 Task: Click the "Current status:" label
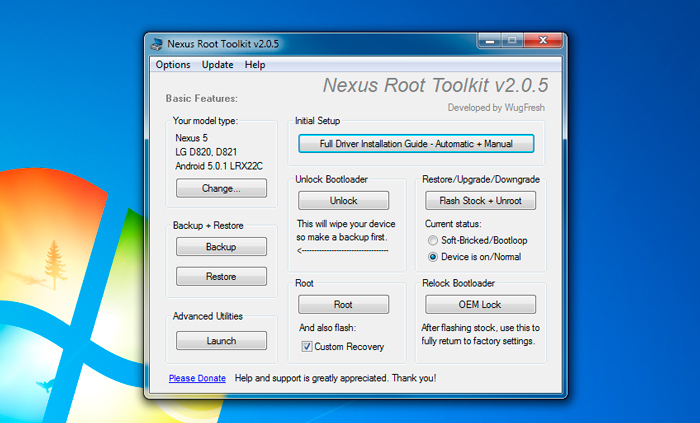click(x=453, y=224)
